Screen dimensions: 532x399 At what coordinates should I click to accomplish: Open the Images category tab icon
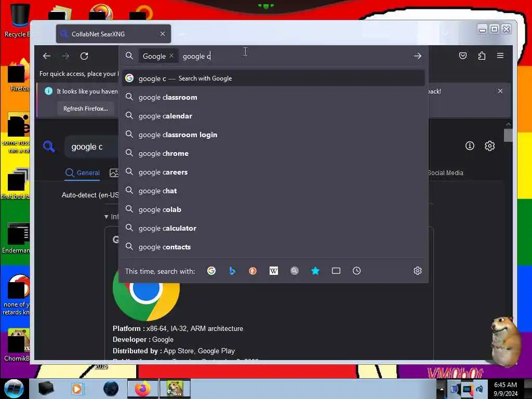[114, 172]
